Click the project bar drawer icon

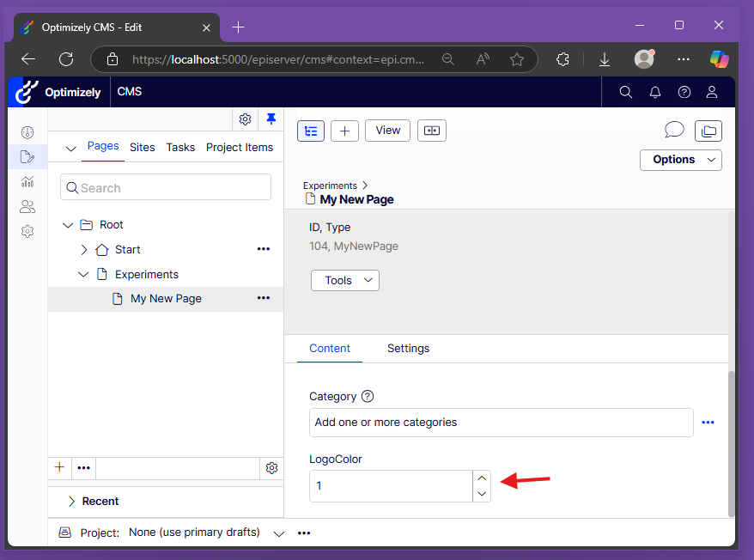[x=65, y=533]
